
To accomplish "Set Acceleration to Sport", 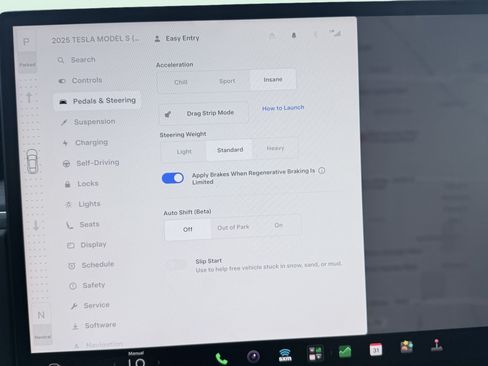I will tap(227, 81).
